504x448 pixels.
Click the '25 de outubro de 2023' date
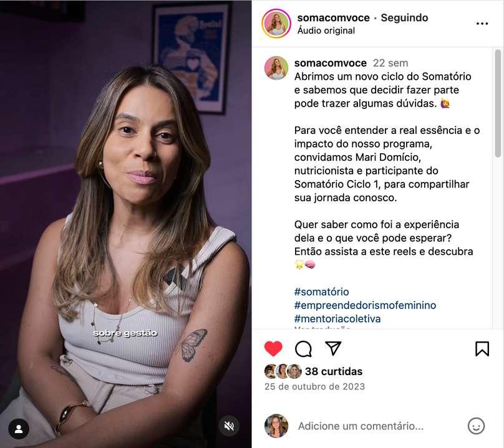pos(314,386)
